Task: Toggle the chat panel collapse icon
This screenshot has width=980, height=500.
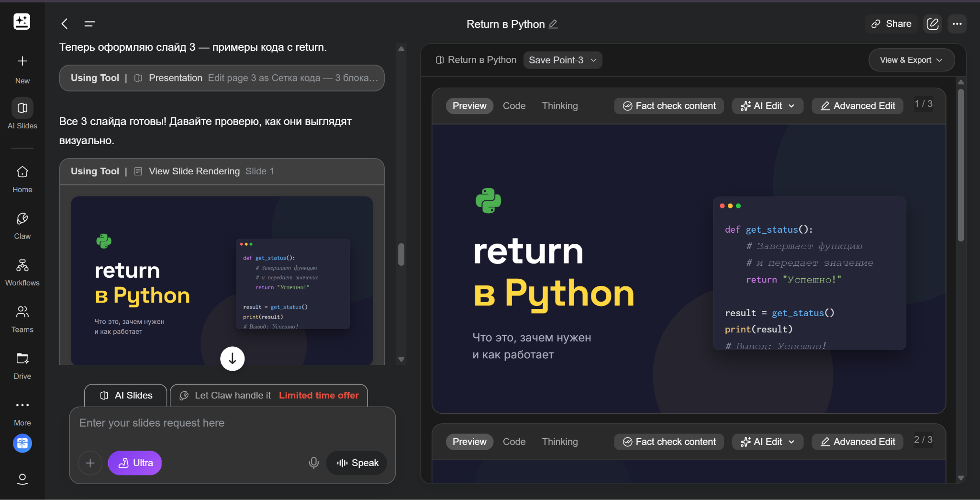Action: pyautogui.click(x=89, y=24)
